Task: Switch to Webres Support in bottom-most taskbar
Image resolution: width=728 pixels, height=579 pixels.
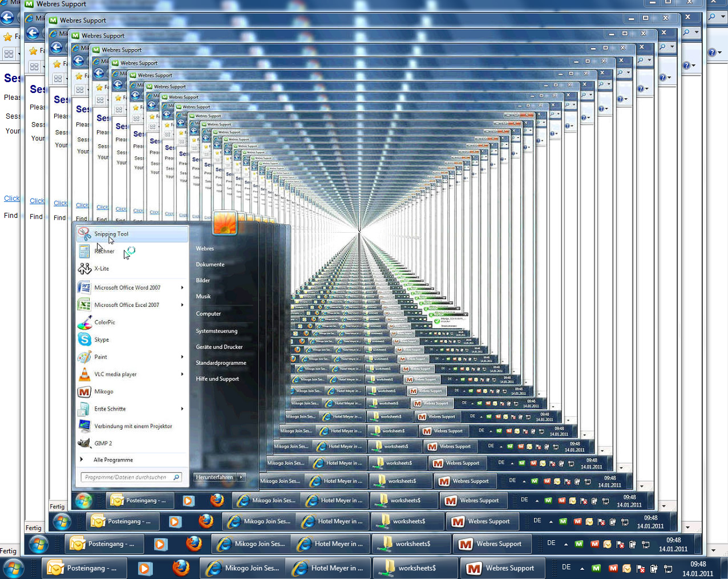Action: tap(502, 568)
